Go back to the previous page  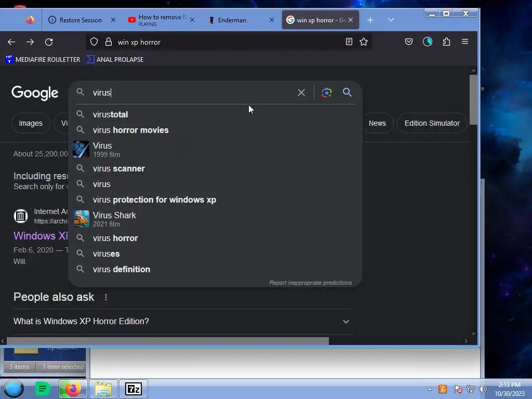click(11, 42)
